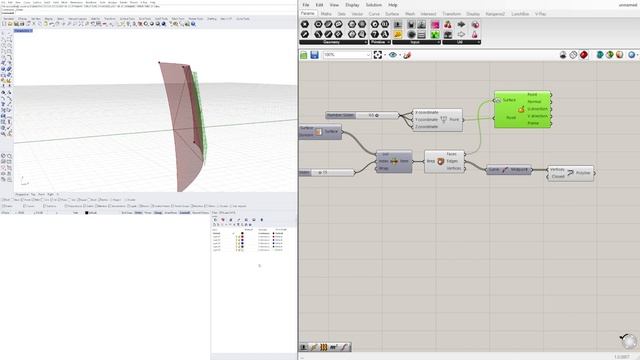Toggle Osnap in Rhino status bar
Screen dimensions: 640x360
point(158,213)
